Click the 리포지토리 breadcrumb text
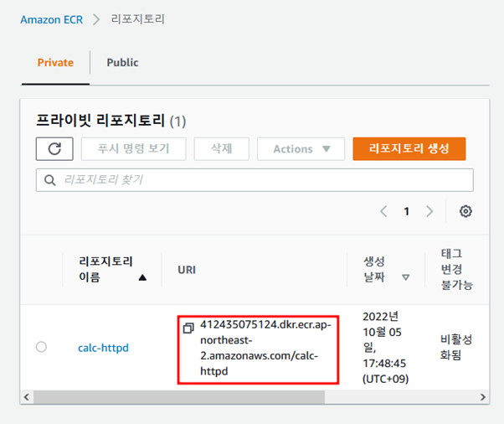Image resolution: width=504 pixels, height=424 pixels. pos(137,19)
